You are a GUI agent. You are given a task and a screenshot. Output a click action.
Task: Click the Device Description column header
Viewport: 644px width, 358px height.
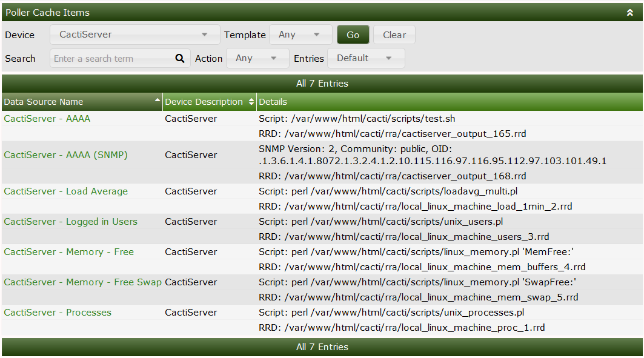coord(203,102)
